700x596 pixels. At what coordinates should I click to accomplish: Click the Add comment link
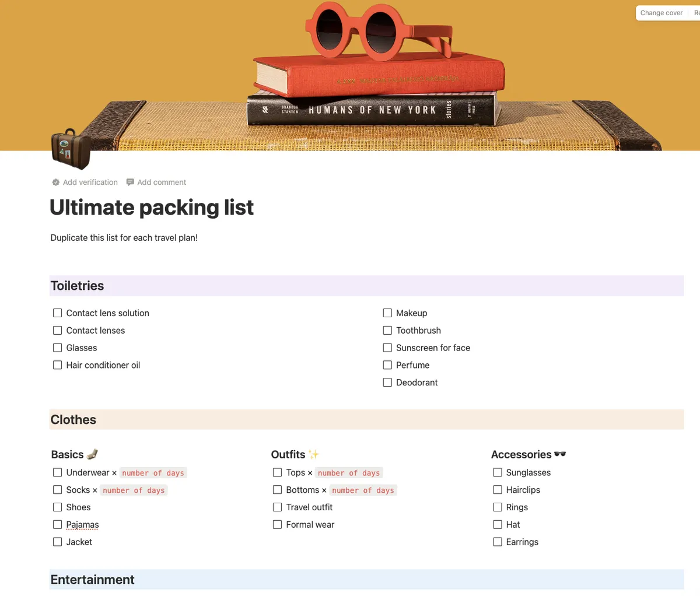pos(162,182)
